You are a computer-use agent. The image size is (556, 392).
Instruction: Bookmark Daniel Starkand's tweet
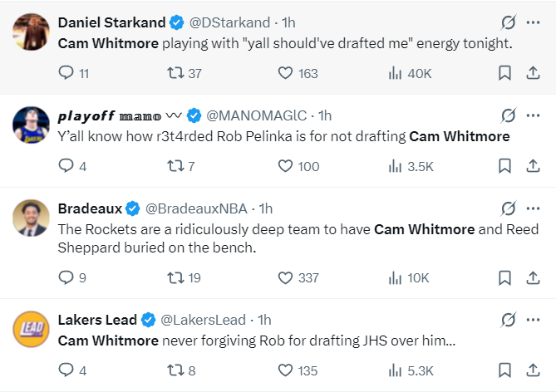click(504, 73)
